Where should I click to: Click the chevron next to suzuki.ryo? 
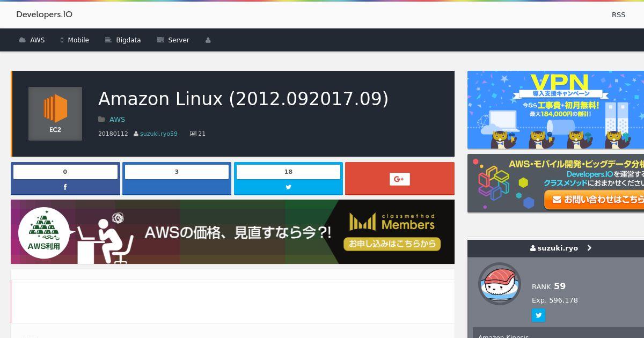589,248
